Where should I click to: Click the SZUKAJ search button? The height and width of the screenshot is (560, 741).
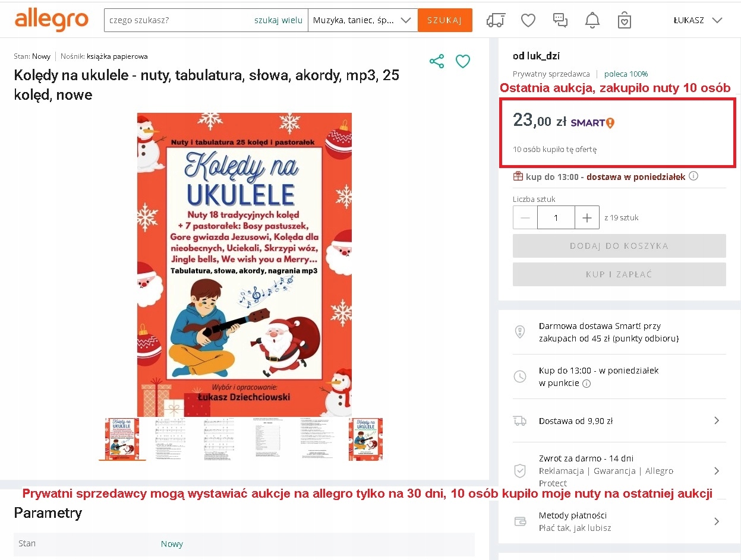tap(445, 20)
